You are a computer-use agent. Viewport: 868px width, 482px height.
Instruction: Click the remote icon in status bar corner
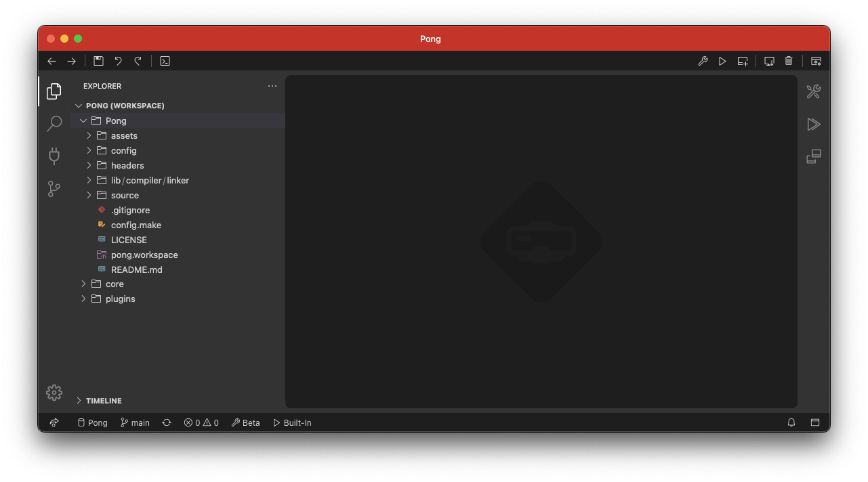54,422
